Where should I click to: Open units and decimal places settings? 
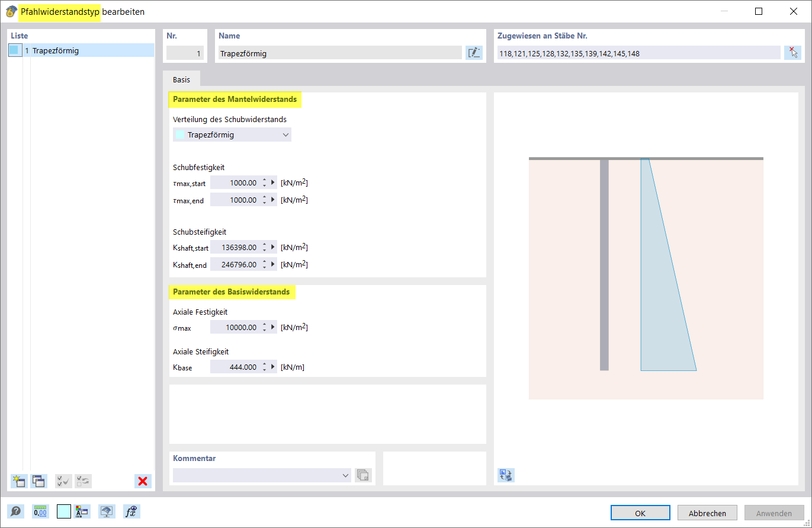(40, 511)
